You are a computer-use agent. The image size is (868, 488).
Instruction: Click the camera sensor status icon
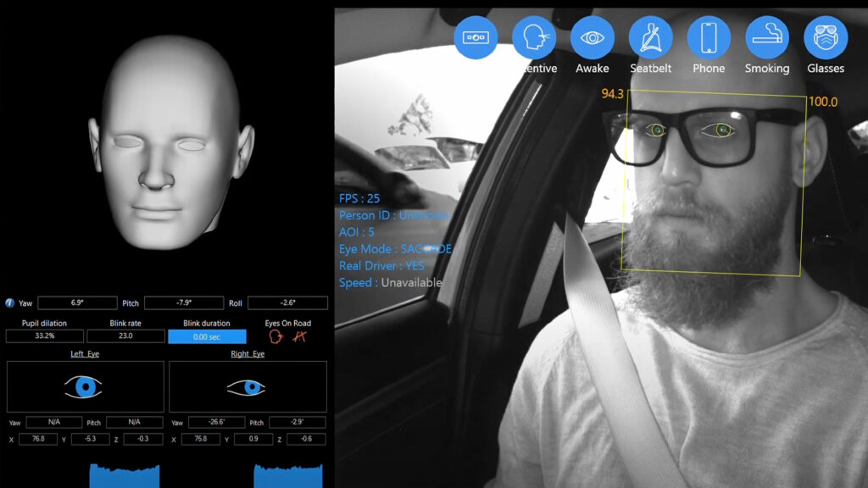476,37
